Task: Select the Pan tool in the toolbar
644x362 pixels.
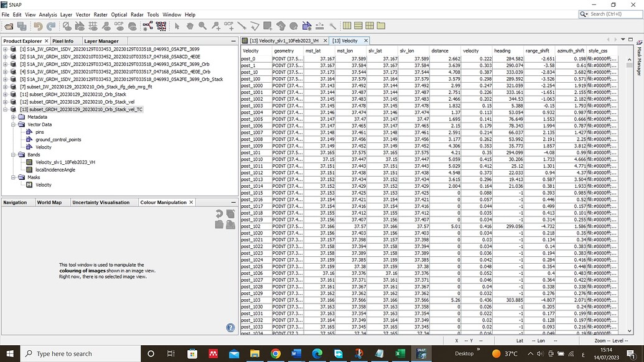Action: [190, 26]
